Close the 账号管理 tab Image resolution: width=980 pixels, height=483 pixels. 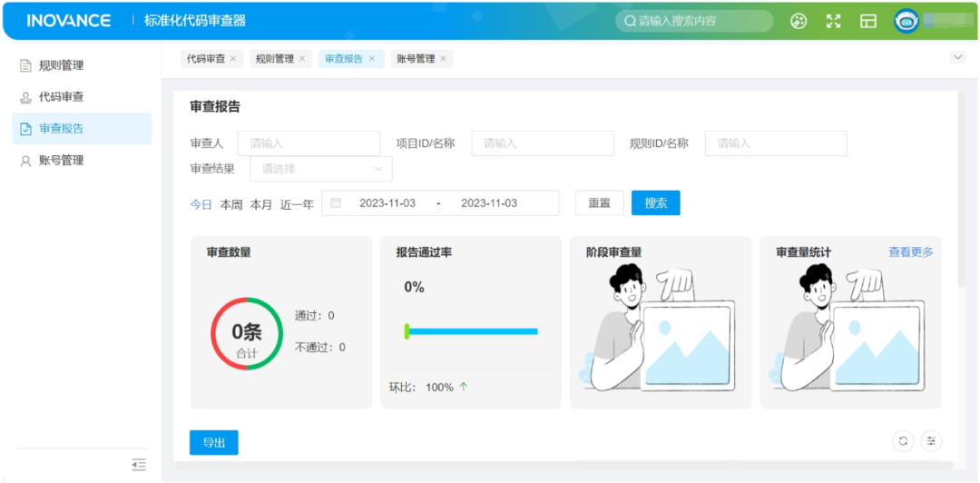click(x=443, y=59)
